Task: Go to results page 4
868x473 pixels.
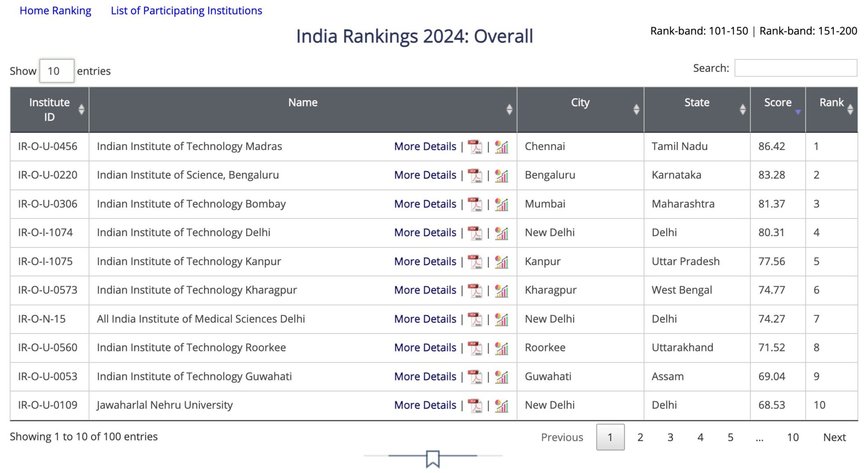Action: 701,437
